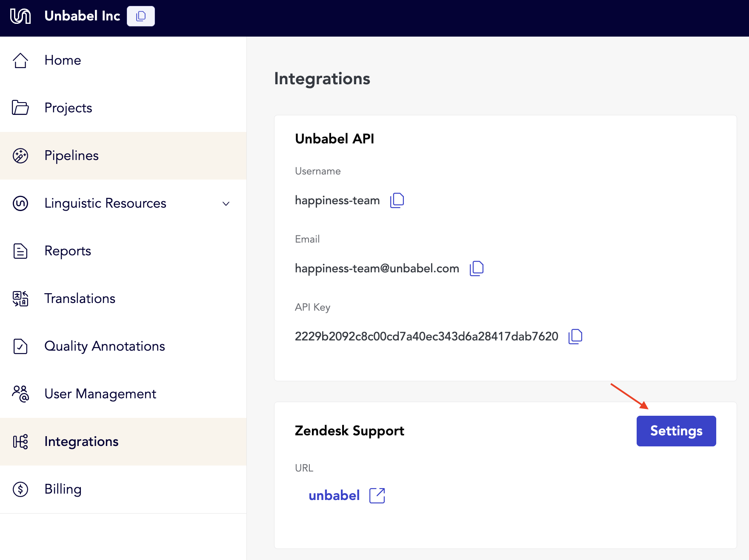Click the Unbabel logo in the header
Image resolution: width=749 pixels, height=560 pixels.
(x=20, y=16)
